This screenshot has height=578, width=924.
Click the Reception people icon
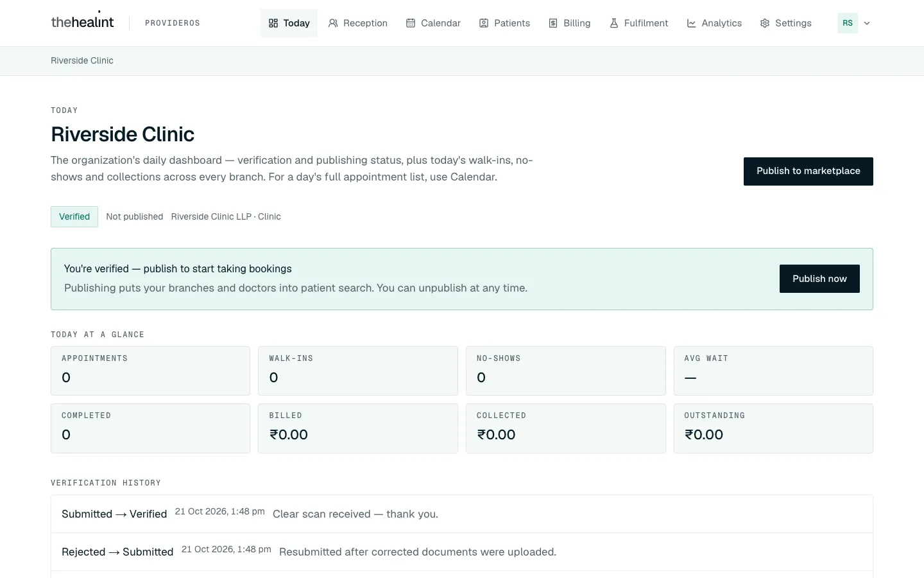click(333, 23)
